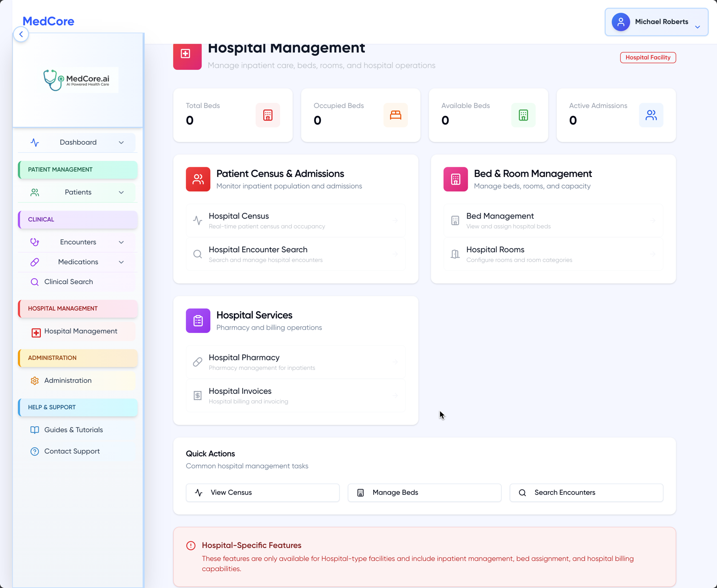This screenshot has height=588, width=717.
Task: Open the Michael Roberts account dropdown
Action: coord(656,22)
